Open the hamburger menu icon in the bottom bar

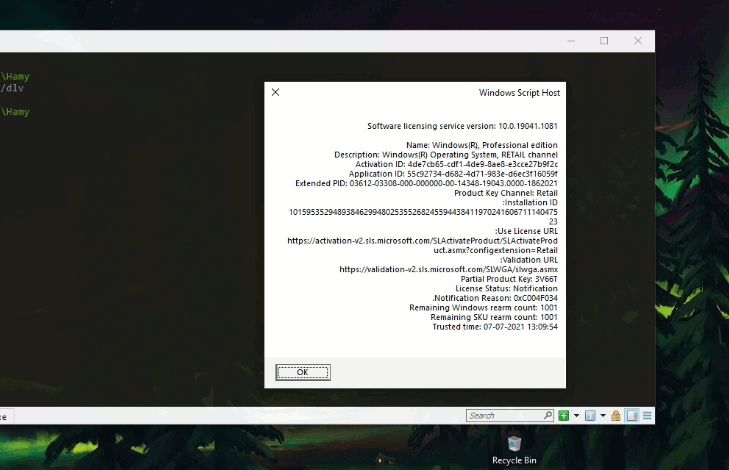pyautogui.click(x=647, y=415)
